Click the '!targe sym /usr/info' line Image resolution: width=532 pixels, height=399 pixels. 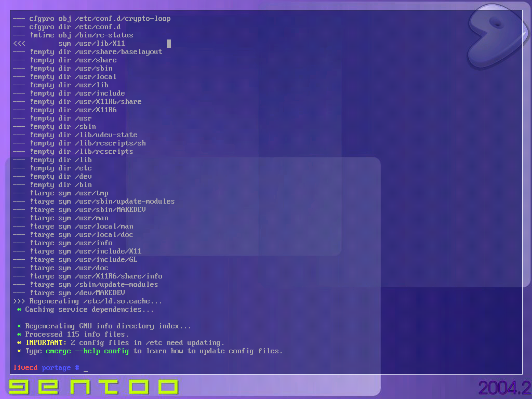62,243
